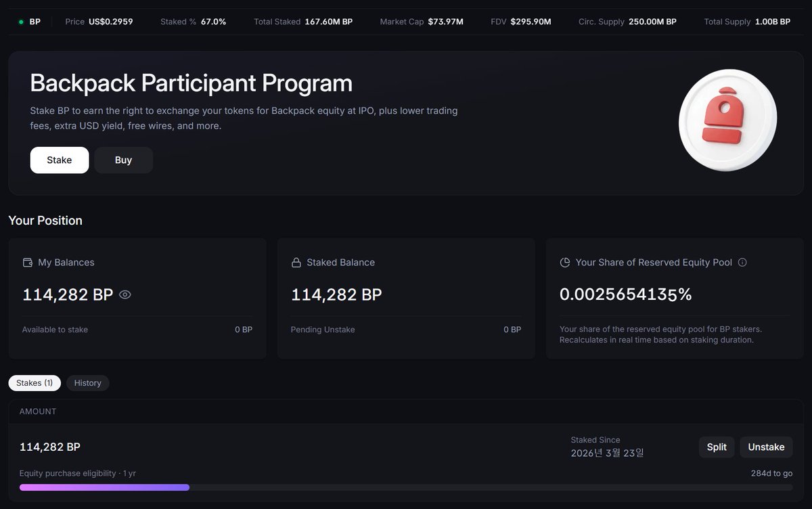Click the AMOUNT column header
812x509 pixels.
tap(38, 412)
